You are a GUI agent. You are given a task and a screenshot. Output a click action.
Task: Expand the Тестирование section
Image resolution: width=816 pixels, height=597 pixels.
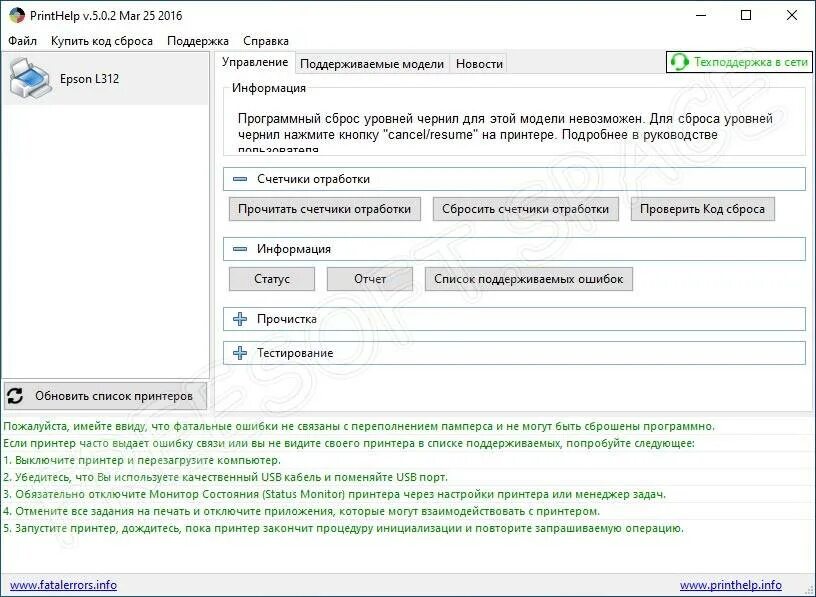tap(238, 352)
